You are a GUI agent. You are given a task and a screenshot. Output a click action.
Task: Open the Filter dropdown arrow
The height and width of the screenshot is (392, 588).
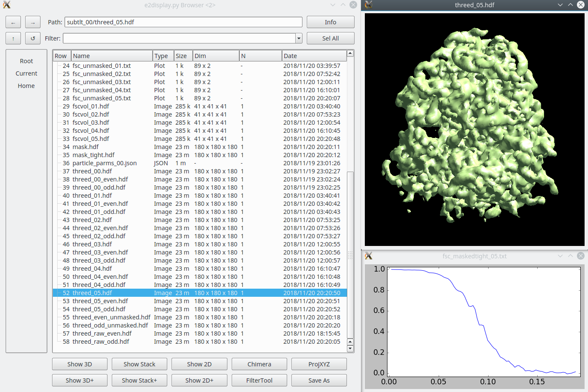click(299, 38)
